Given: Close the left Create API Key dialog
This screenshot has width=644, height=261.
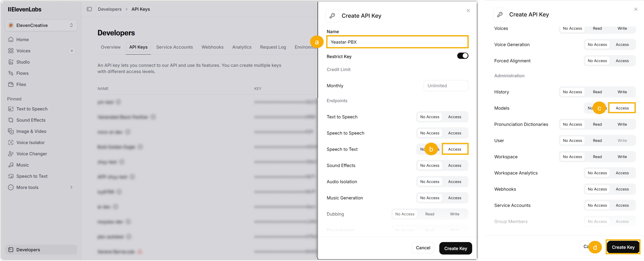Looking at the screenshot, I should tap(468, 10).
